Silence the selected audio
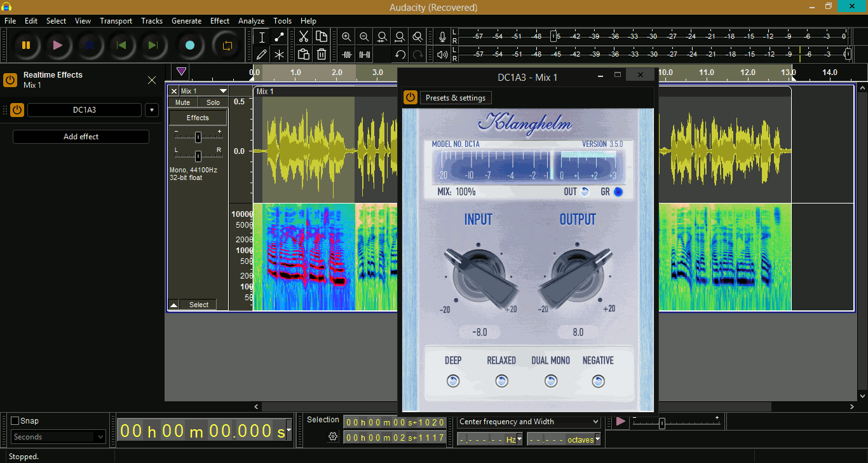868x463 pixels. click(364, 55)
